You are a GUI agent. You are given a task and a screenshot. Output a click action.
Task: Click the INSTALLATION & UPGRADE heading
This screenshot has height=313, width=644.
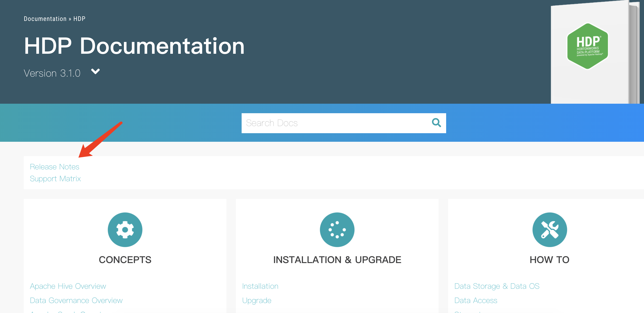pyautogui.click(x=337, y=260)
